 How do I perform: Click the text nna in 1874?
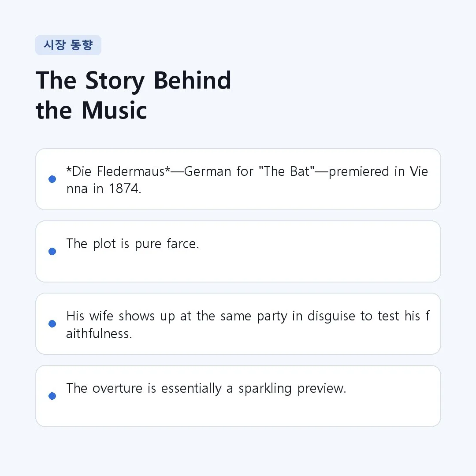104,189
